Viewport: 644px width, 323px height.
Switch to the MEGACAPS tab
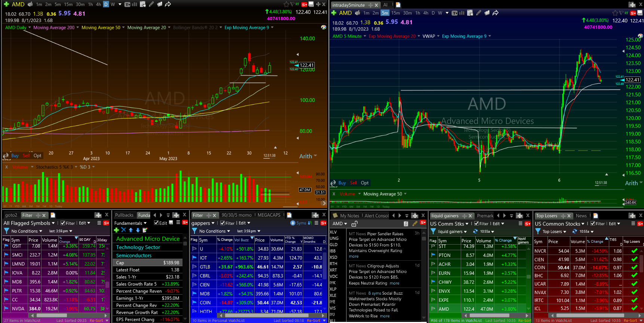point(269,215)
